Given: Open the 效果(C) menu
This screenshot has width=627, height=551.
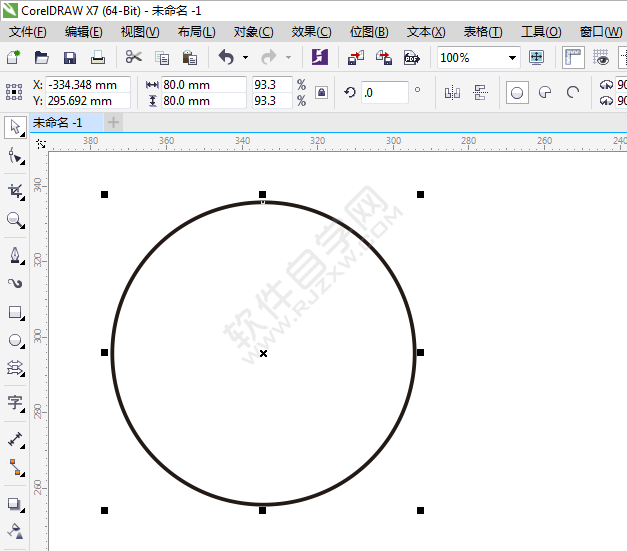Looking at the screenshot, I should click(311, 32).
